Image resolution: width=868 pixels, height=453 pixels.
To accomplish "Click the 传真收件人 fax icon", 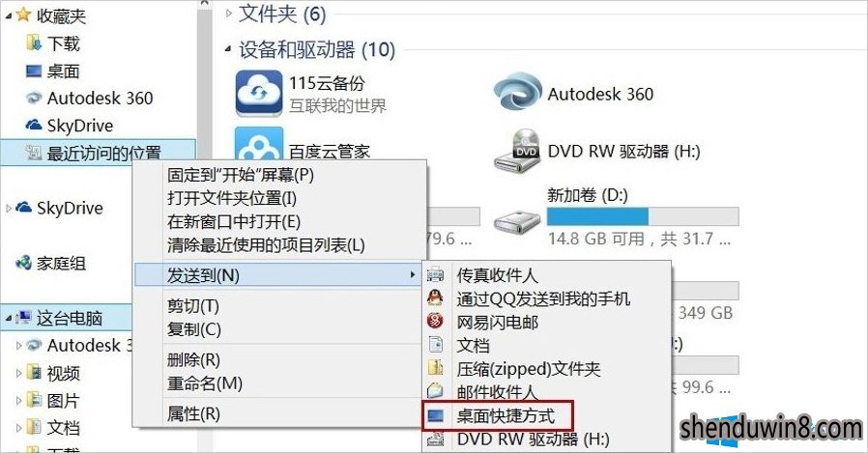I will click(436, 274).
